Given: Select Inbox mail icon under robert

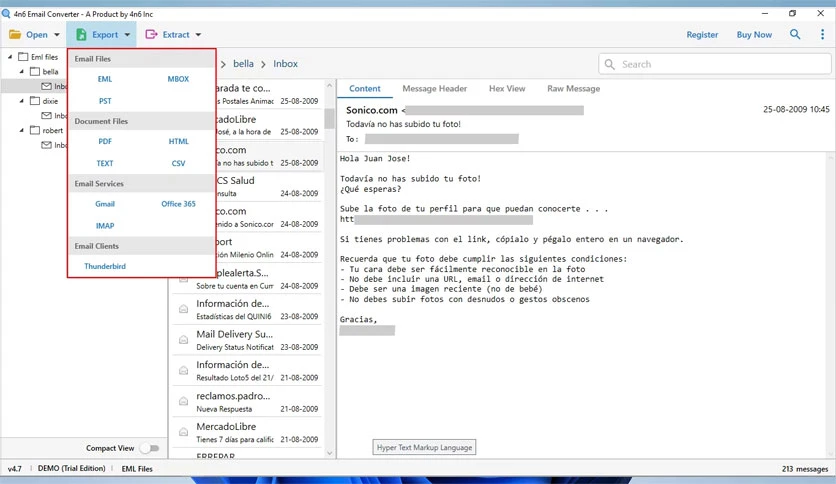Looking at the screenshot, I should (46, 145).
